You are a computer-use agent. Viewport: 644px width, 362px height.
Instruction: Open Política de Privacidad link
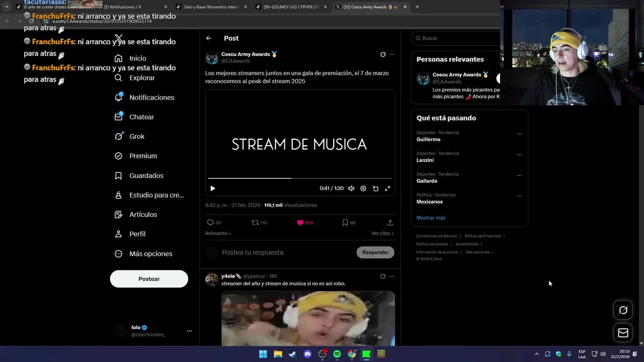[482, 236]
